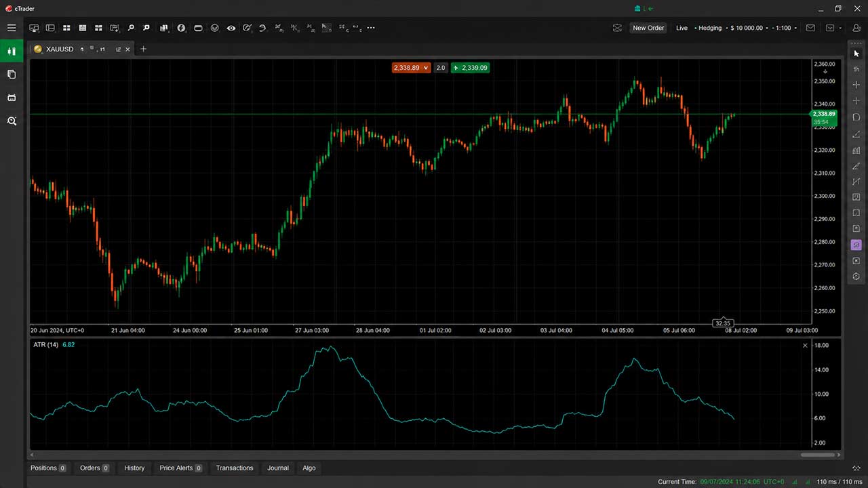
Task: Click the scrollbar left arrow
Action: click(x=33, y=455)
